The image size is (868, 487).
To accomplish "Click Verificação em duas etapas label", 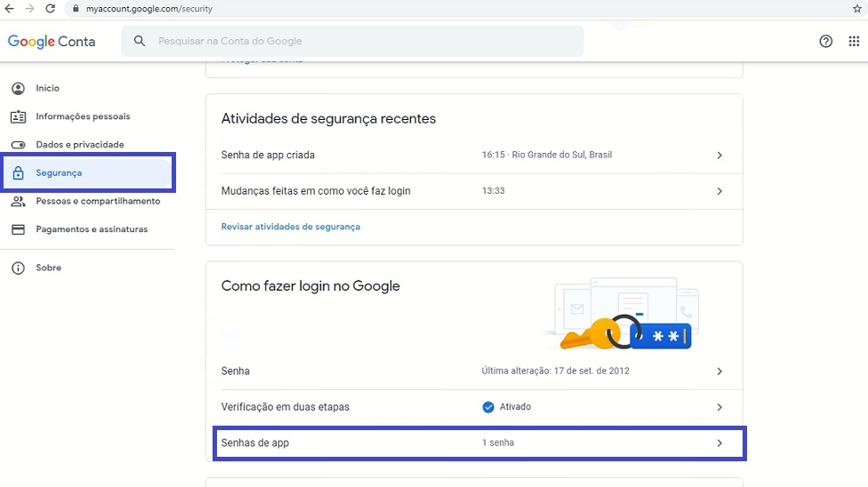I will [x=285, y=407].
